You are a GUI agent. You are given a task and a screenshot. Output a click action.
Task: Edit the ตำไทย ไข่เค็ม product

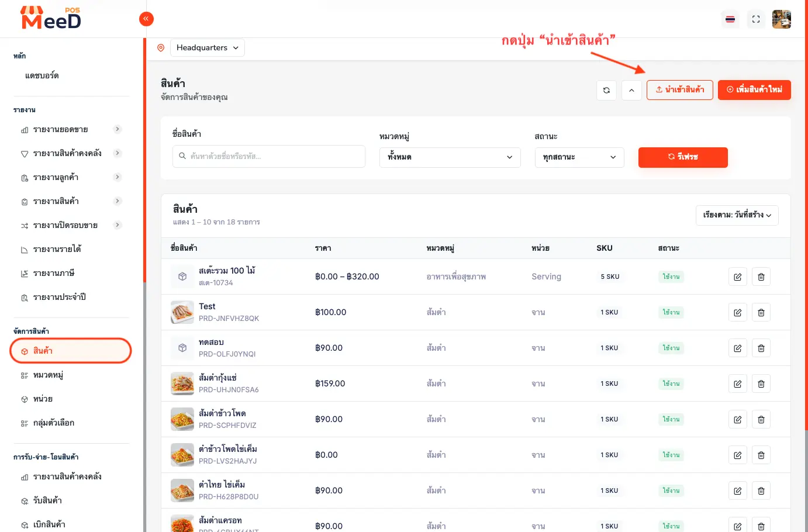(738, 491)
